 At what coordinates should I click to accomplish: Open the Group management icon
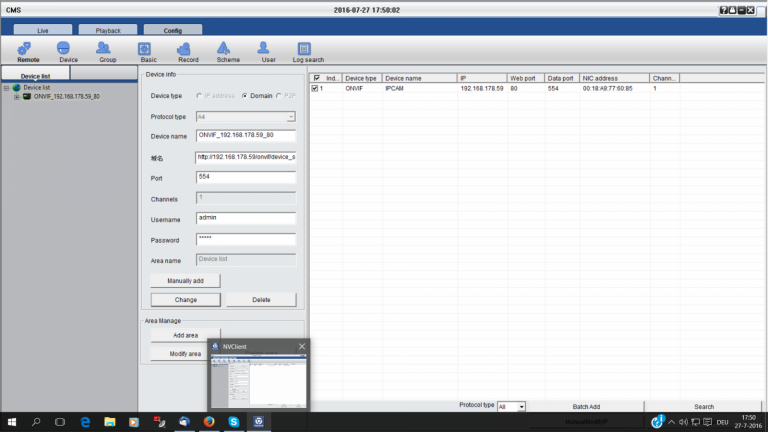pos(107,49)
